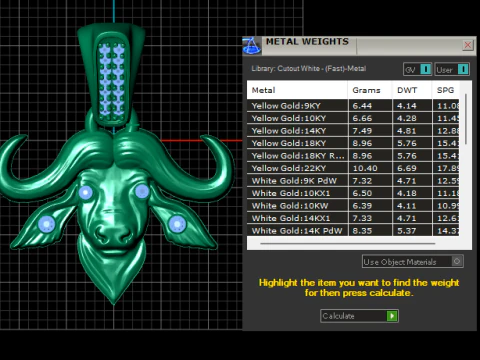Click the vertical scrollbar of metals list
The width and height of the screenshot is (480, 360).
tap(466, 119)
